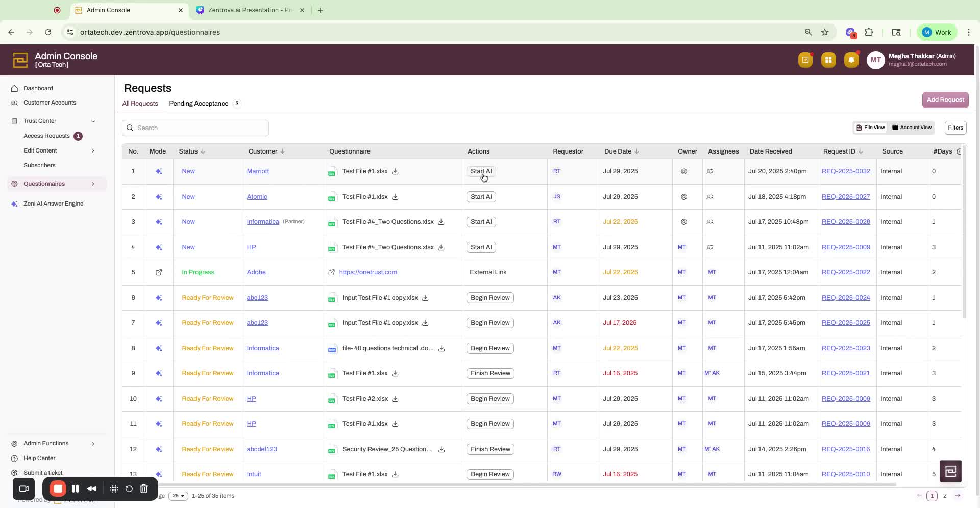Open the browser extensions puzzle icon
Image resolution: width=980 pixels, height=508 pixels.
coord(869,32)
